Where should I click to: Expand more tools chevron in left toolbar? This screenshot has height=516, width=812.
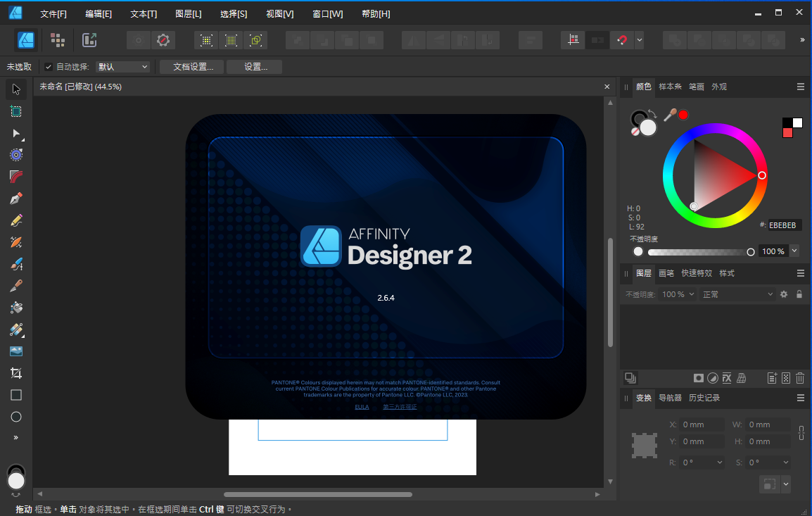tap(16, 438)
